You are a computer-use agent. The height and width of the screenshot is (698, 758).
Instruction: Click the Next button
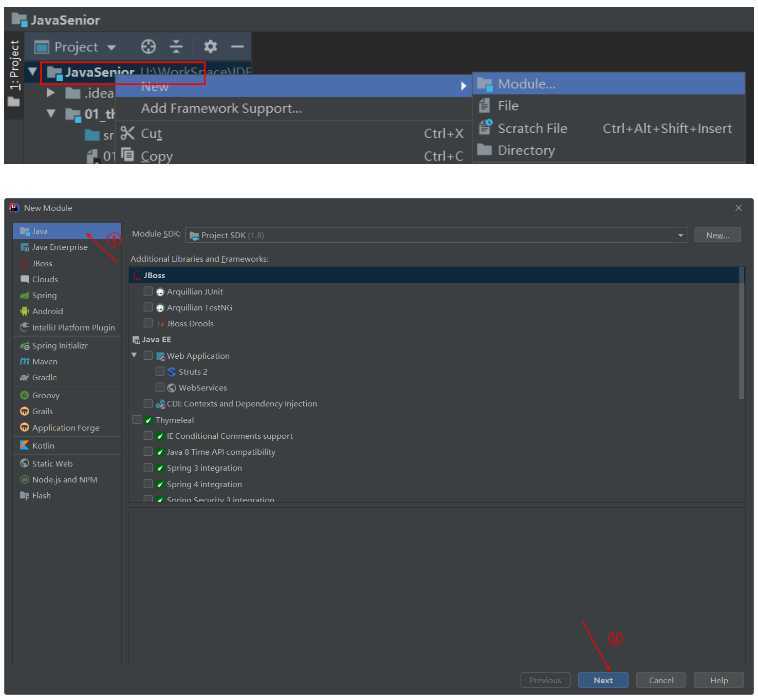pos(603,680)
